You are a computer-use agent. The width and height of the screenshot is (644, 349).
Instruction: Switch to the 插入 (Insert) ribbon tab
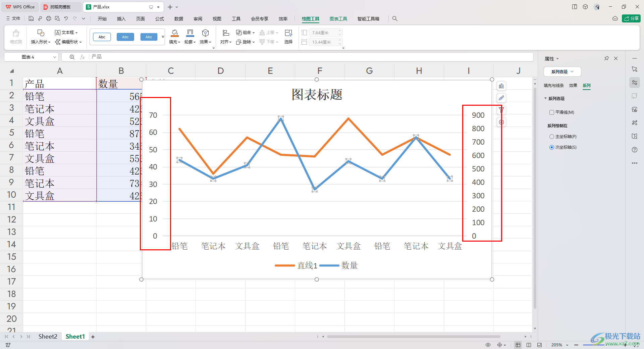coord(121,19)
